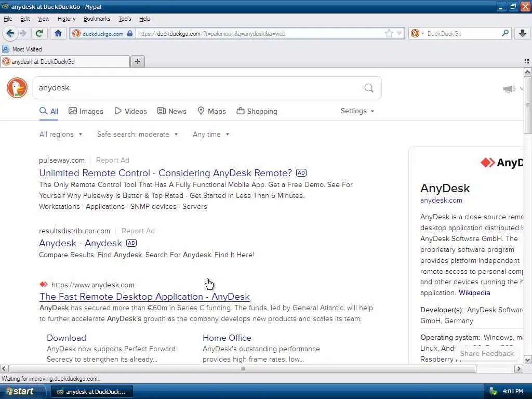
Task: Open the Download sitelink
Action: (66, 338)
